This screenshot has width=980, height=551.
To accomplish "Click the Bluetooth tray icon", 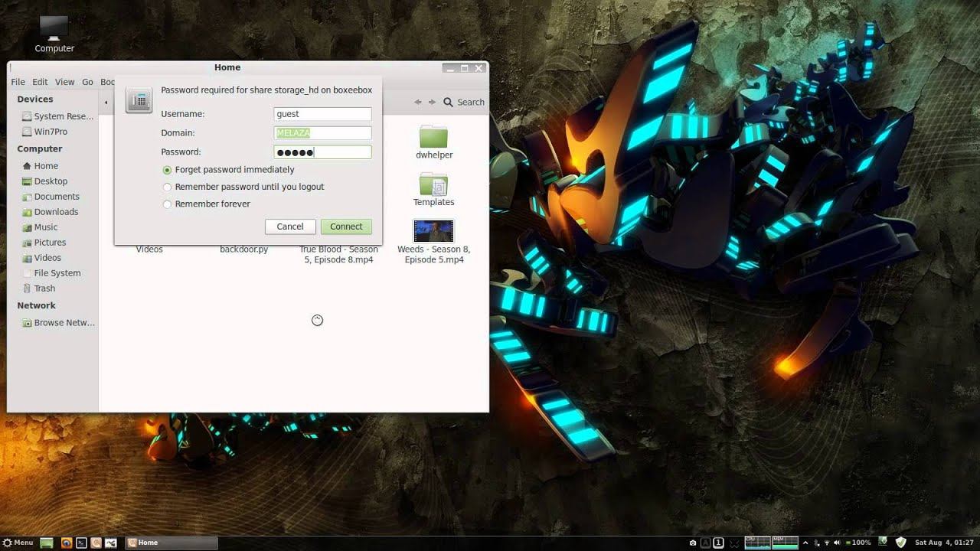I will click(815, 543).
